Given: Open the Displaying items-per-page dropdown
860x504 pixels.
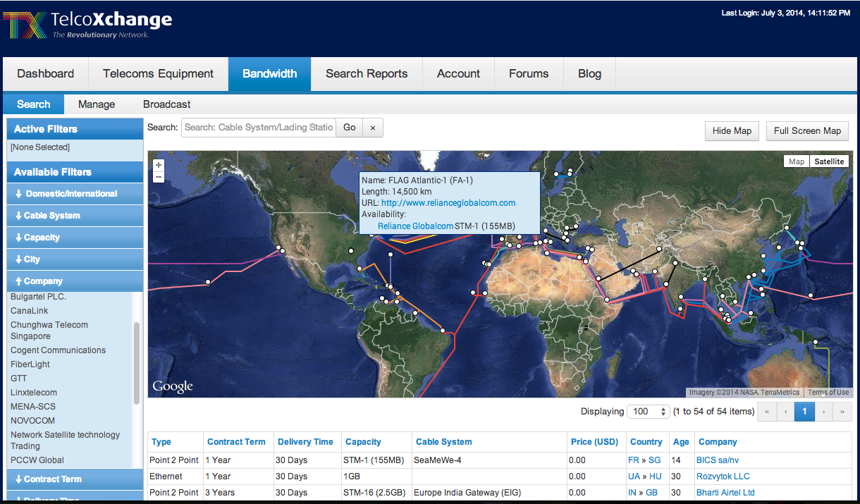Looking at the screenshot, I should (649, 411).
